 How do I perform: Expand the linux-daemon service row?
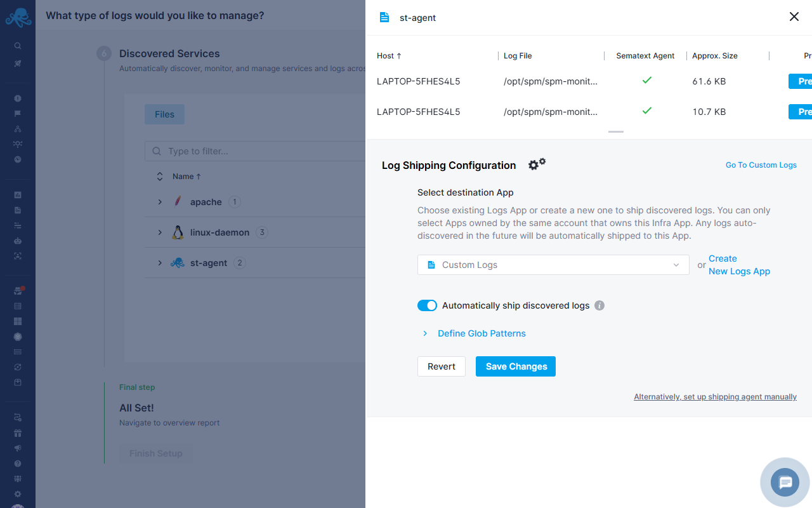tap(160, 232)
